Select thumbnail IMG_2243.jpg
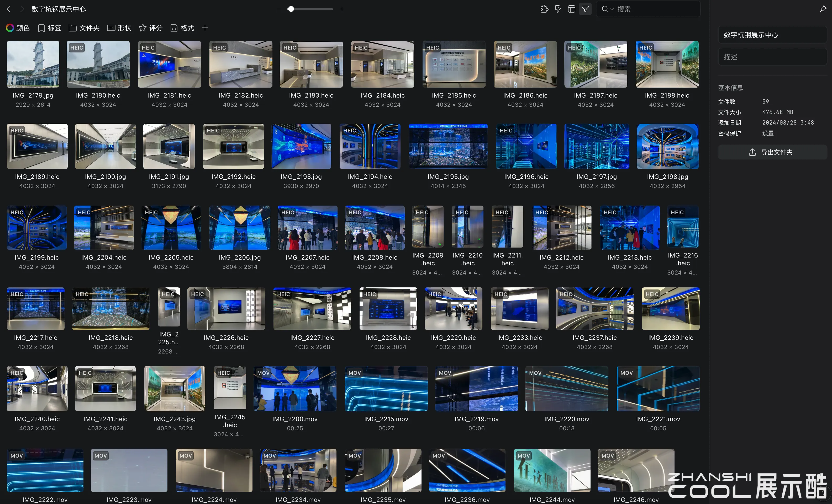832x504 pixels. [x=175, y=389]
